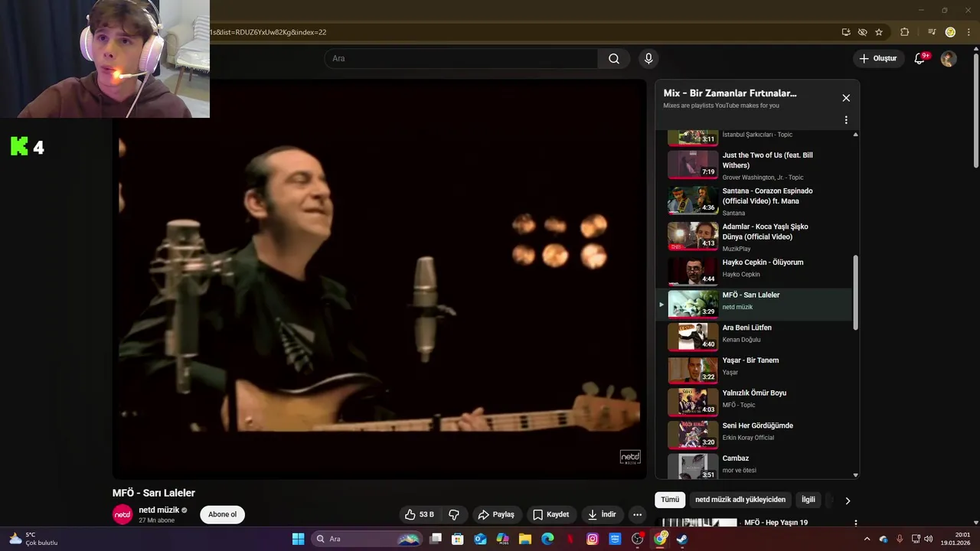Screen dimensions: 980x551
Task: Open the Windows Start menu
Action: [x=298, y=539]
